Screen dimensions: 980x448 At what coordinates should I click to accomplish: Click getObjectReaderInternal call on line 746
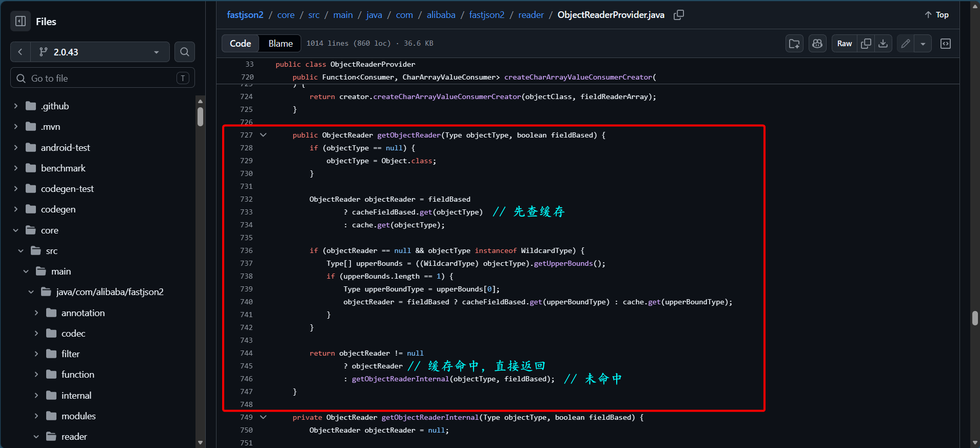point(400,379)
